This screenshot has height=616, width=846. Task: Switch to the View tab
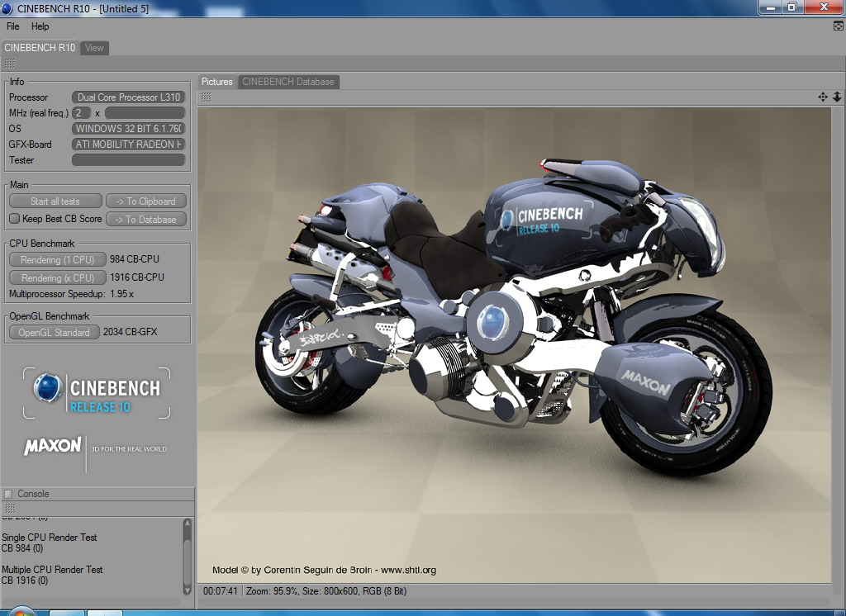(x=94, y=47)
